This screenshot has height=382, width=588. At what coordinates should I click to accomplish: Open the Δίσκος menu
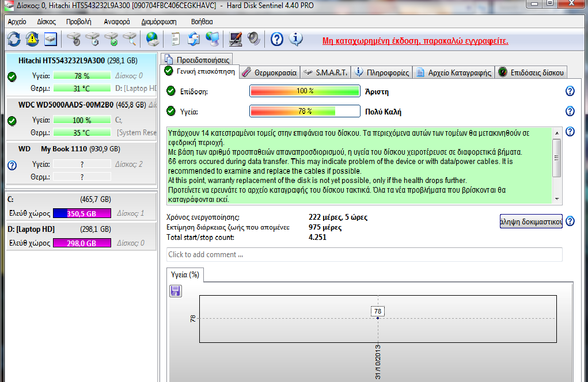click(47, 22)
